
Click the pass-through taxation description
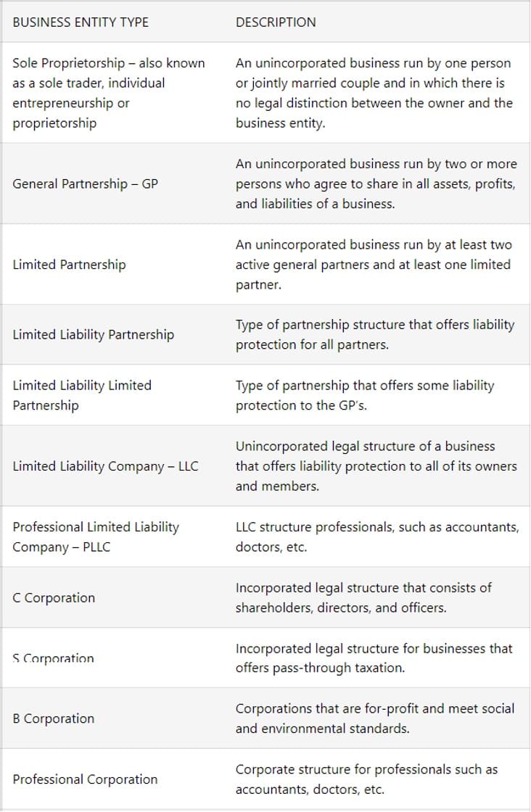coord(374,658)
